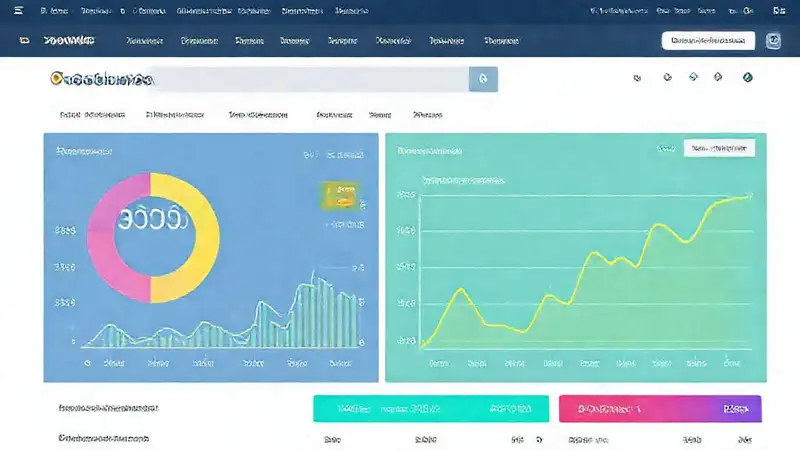The height and width of the screenshot is (450, 800).
Task: Click the small logo icon starting the second navigation bar
Action: click(x=24, y=40)
